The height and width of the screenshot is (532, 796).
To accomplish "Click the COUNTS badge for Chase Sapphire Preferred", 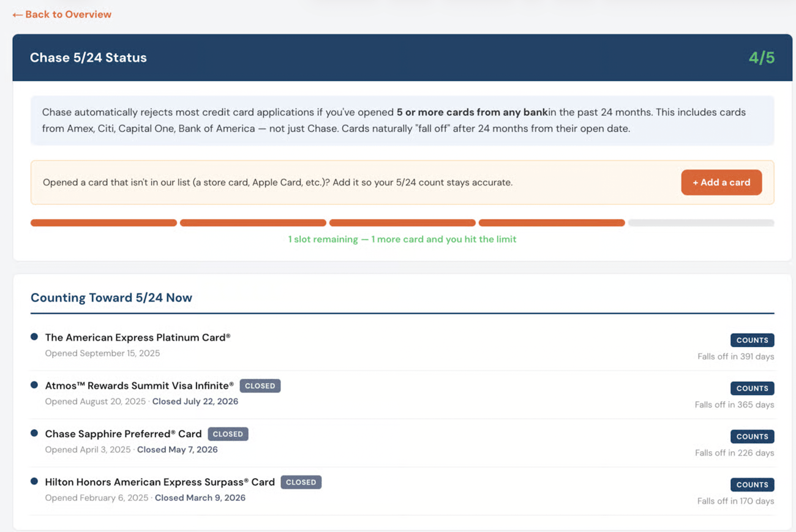I will click(752, 436).
